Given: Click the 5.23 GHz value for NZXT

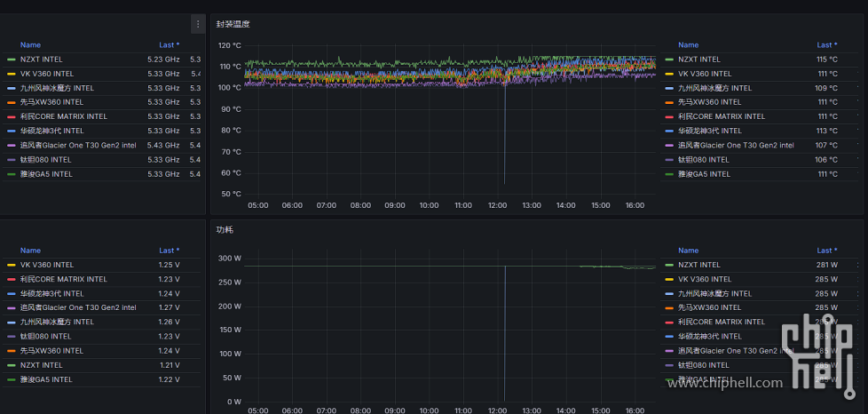Looking at the screenshot, I should pos(163,60).
